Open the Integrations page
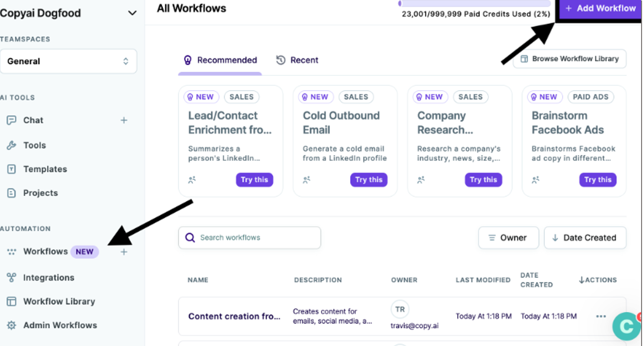This screenshot has height=346, width=644. 48,277
